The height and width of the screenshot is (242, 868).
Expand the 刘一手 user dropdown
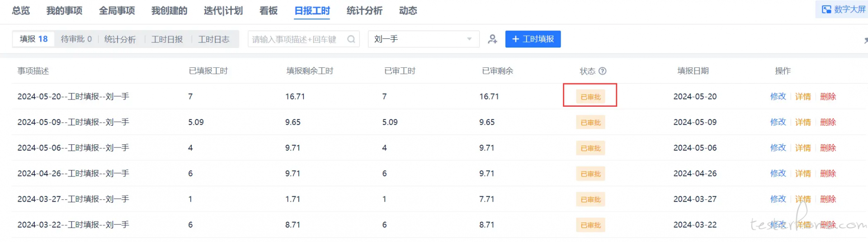pyautogui.click(x=424, y=39)
